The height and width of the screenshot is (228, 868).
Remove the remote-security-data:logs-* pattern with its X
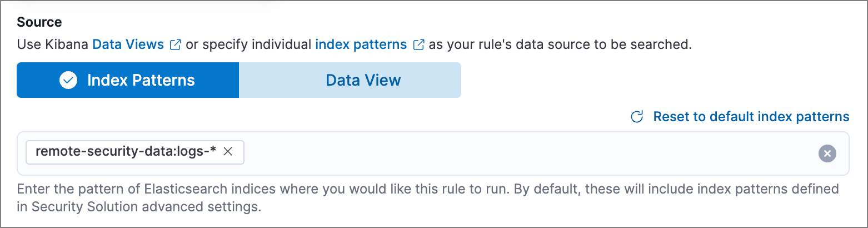click(x=227, y=151)
